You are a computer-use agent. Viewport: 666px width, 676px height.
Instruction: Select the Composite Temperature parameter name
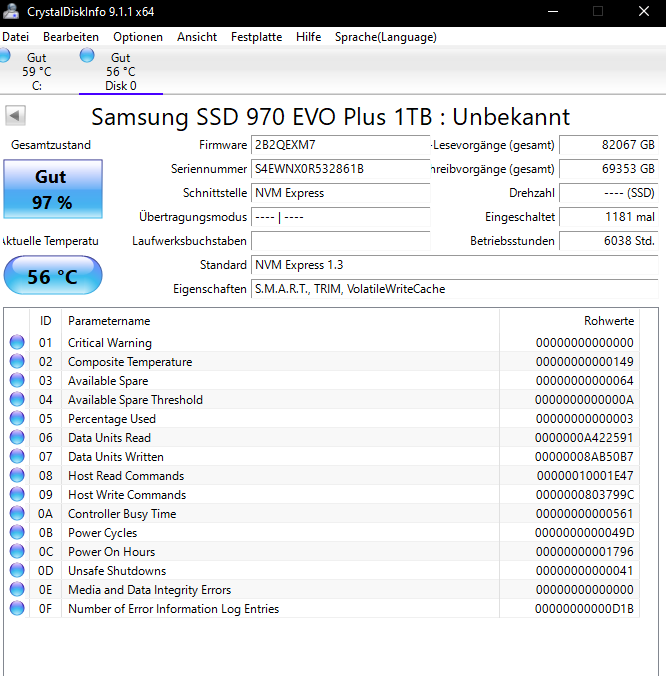130,362
